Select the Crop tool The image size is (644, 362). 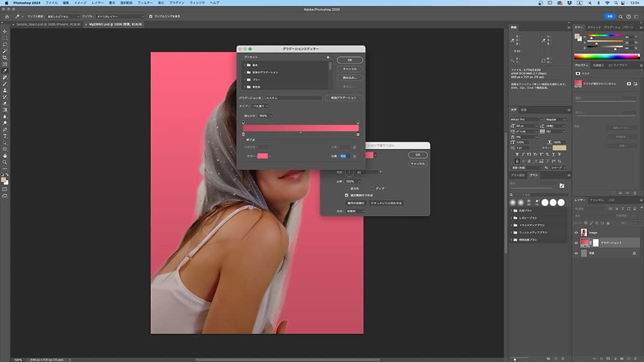[5, 57]
